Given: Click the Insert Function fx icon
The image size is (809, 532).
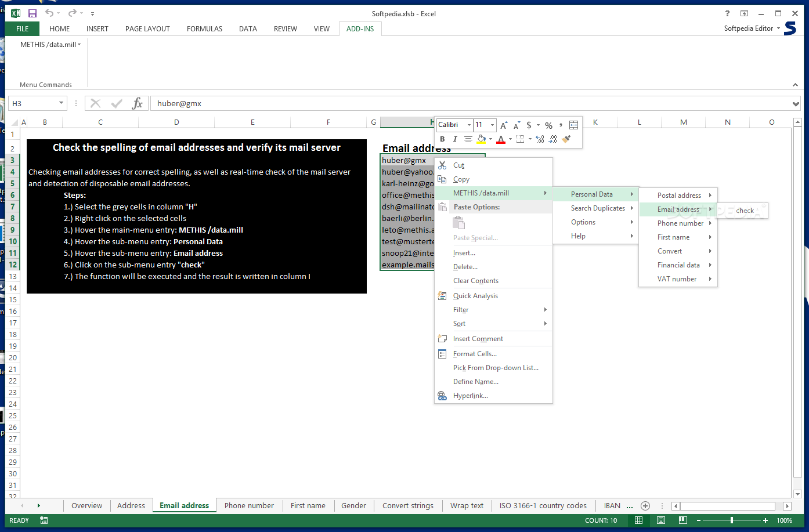Looking at the screenshot, I should coord(137,103).
